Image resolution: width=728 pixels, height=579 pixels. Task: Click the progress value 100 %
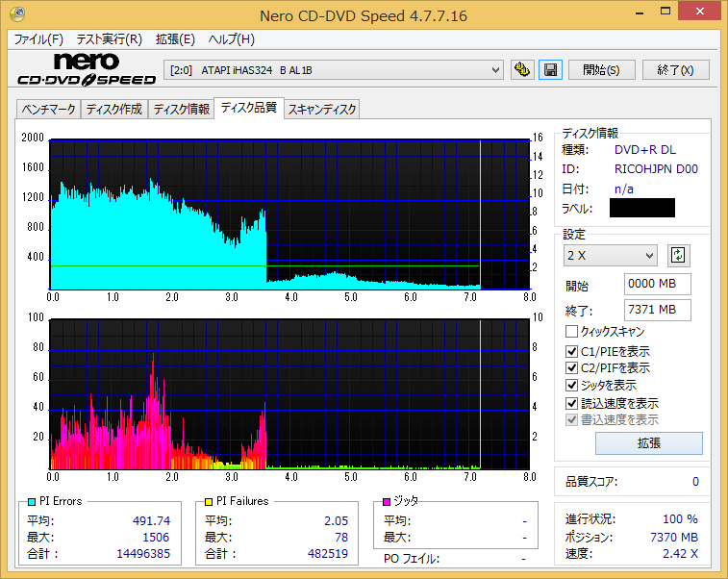click(x=680, y=519)
